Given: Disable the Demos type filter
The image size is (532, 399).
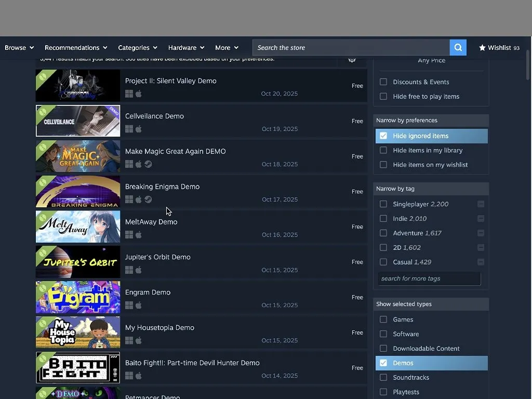Looking at the screenshot, I should pos(383,363).
